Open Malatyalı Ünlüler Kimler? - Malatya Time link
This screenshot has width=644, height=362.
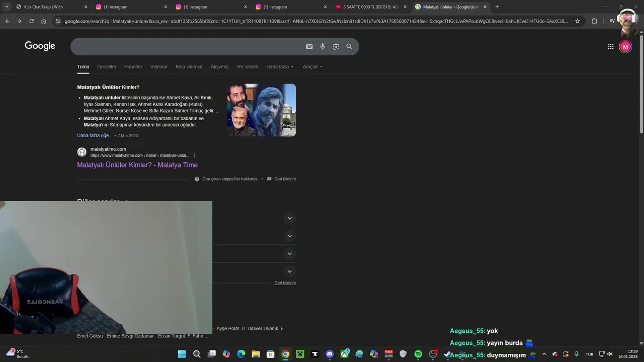coord(137,165)
